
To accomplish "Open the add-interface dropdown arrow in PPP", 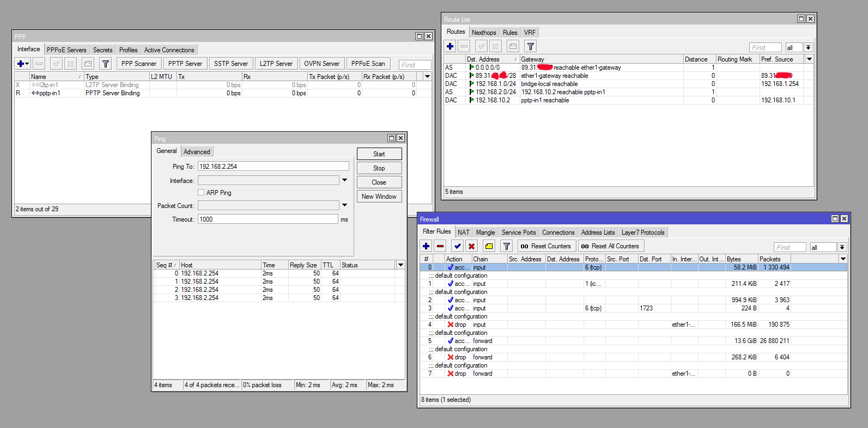I will pos(27,64).
